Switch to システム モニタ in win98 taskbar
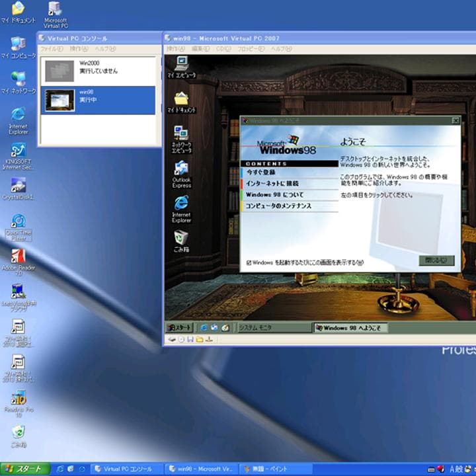 coord(274,328)
